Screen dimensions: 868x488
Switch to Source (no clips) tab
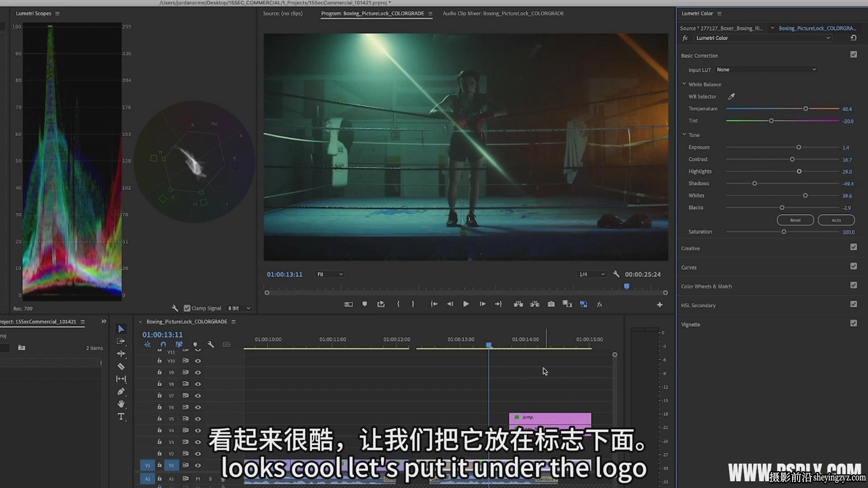click(283, 14)
